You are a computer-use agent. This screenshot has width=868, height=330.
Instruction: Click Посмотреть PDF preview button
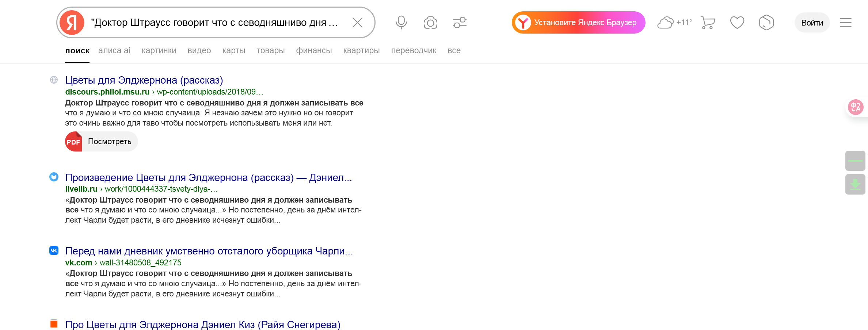(x=102, y=142)
